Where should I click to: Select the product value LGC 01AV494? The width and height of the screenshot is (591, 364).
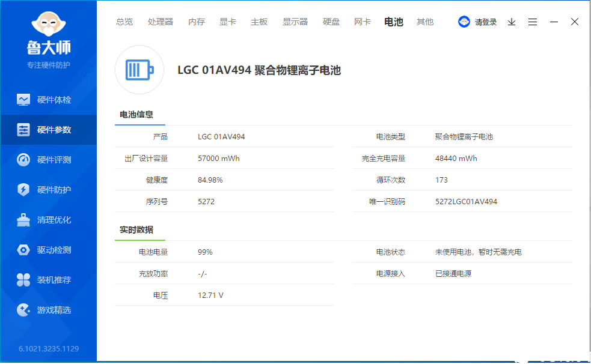pos(221,137)
